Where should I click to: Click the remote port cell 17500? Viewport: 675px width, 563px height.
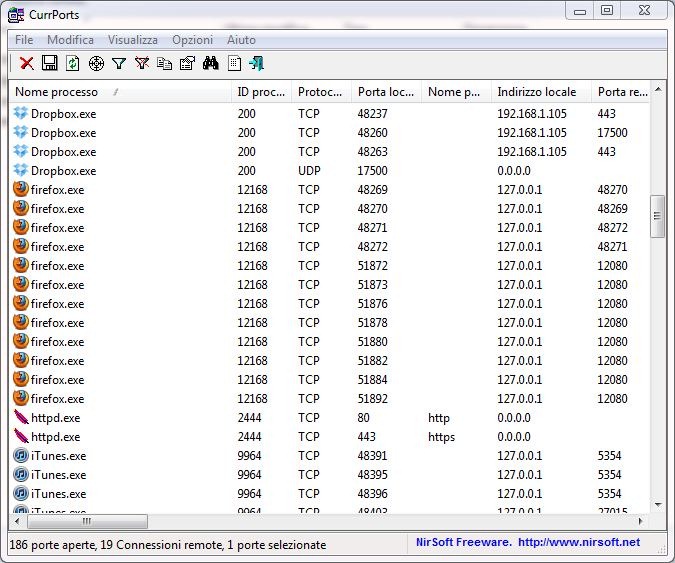(x=612, y=132)
